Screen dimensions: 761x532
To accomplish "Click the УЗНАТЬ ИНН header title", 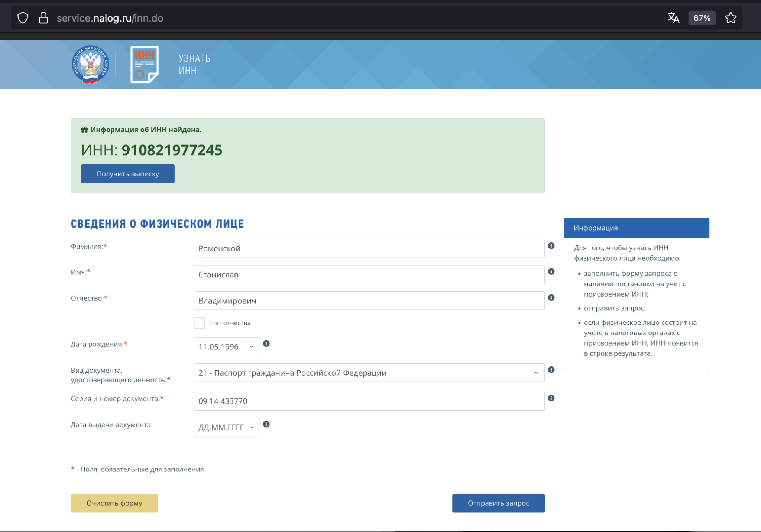I will 194,65.
